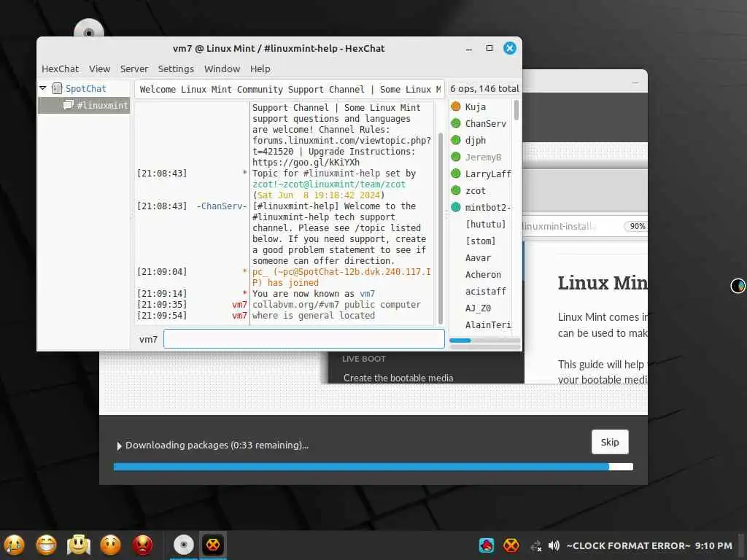Click the smiley-with-hands taskbar icon
The height and width of the screenshot is (560, 747).
click(79, 545)
